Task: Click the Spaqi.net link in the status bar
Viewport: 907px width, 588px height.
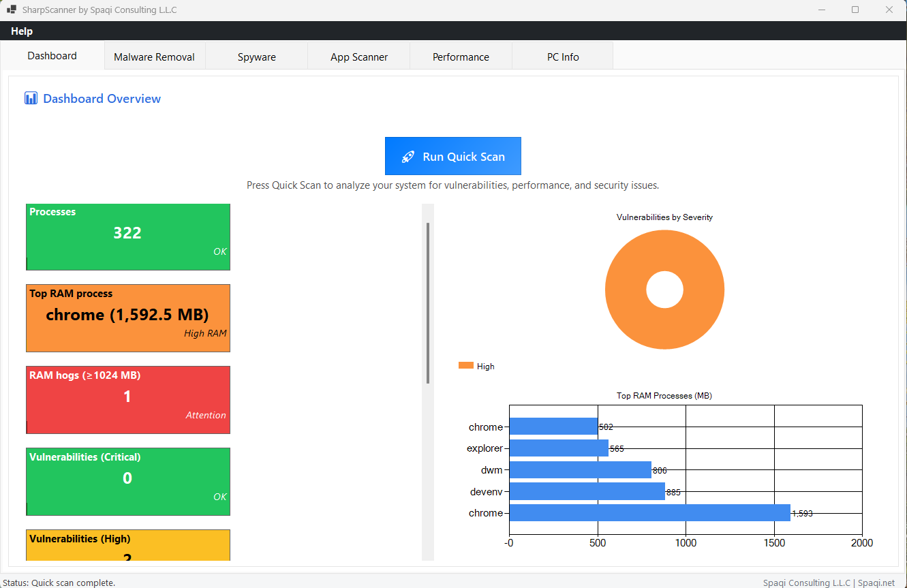Action: [876, 583]
